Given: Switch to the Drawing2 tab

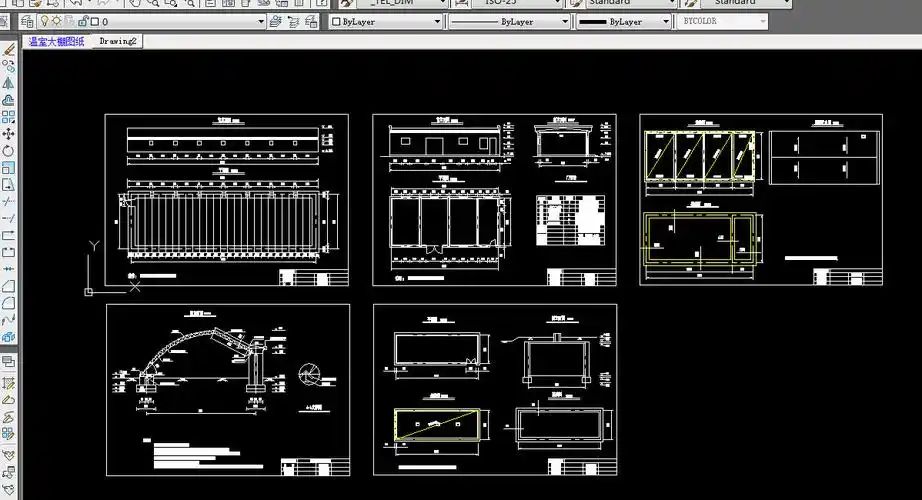Looking at the screenshot, I should pyautogui.click(x=118, y=41).
